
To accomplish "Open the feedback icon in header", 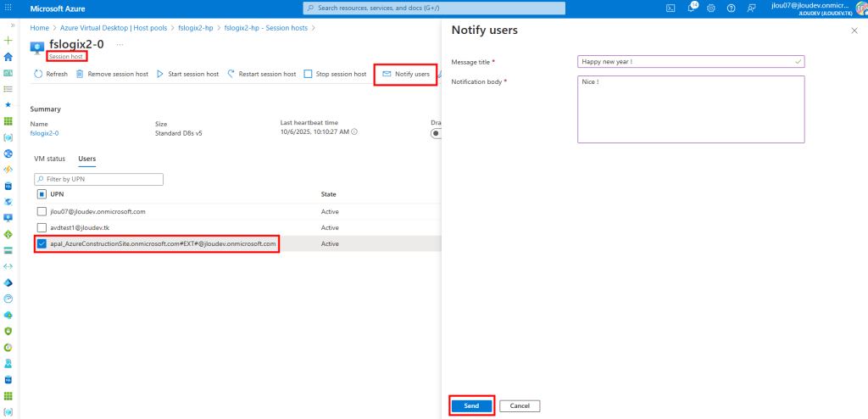I will tap(751, 8).
